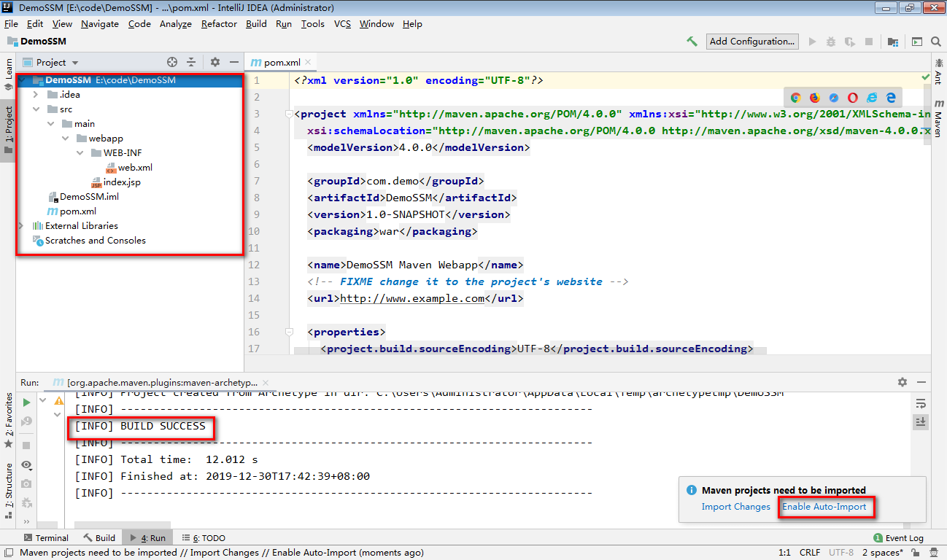Click Import Changes link
The width and height of the screenshot is (947, 560).
click(x=735, y=507)
